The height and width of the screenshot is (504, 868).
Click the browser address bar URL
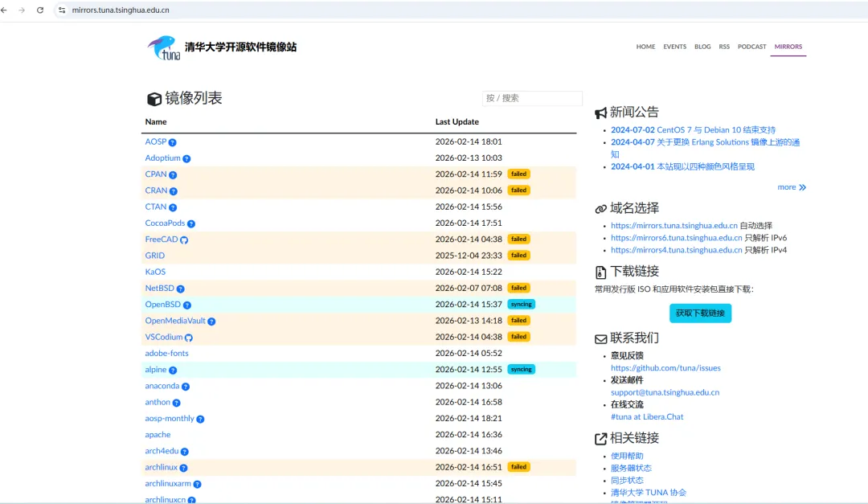pyautogui.click(x=121, y=10)
